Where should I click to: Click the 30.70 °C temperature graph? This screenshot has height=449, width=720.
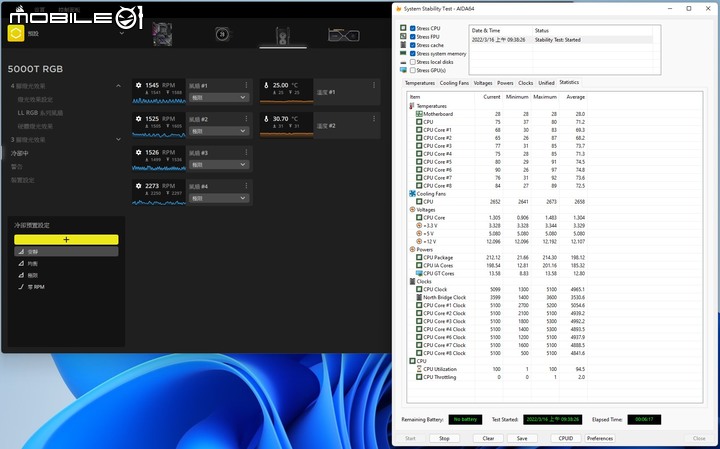pyautogui.click(x=287, y=134)
